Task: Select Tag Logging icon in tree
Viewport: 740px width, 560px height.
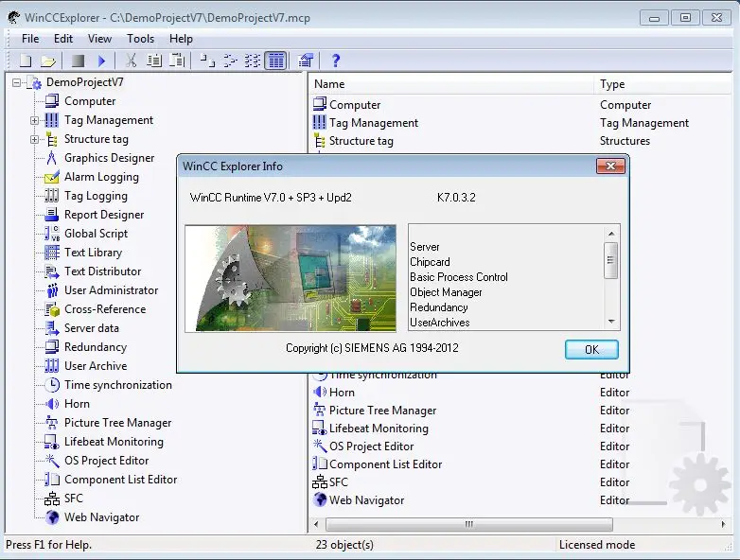Action: tap(51, 196)
